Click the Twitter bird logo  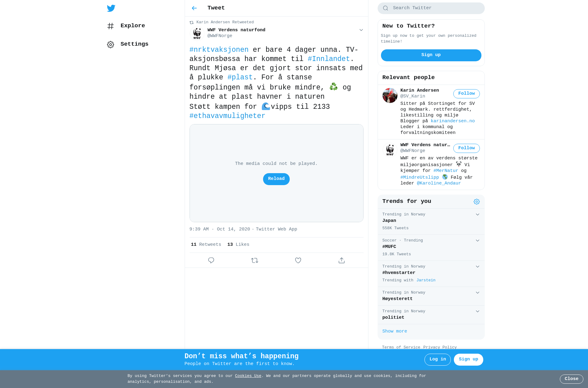click(x=111, y=8)
